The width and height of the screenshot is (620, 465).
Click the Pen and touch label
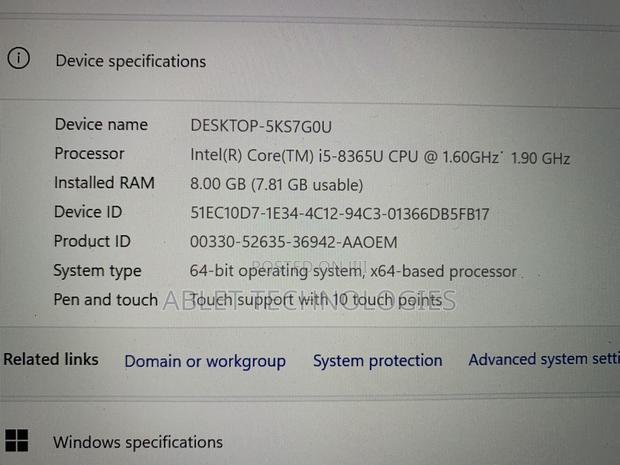click(106, 300)
